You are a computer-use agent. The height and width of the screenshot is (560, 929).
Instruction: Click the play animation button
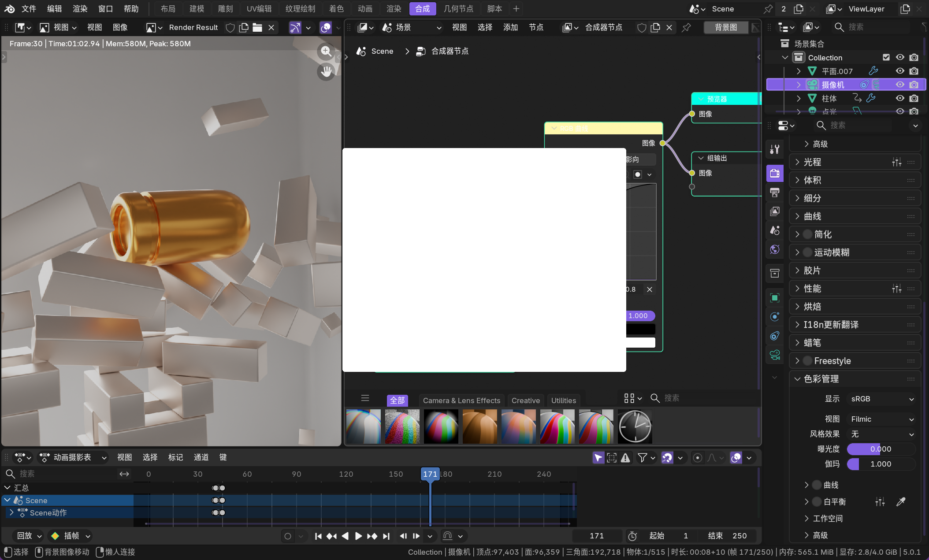pos(358,536)
